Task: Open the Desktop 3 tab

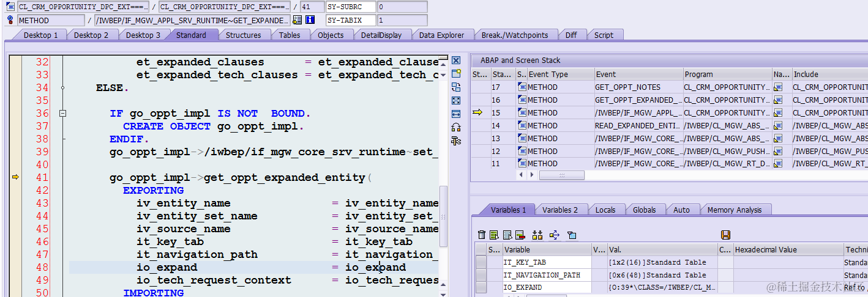Action: pos(143,35)
